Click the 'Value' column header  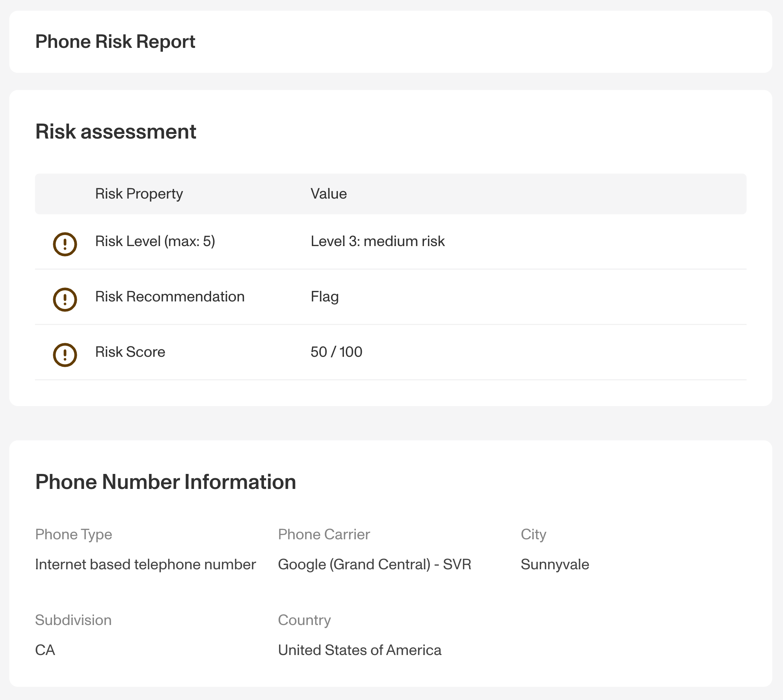click(329, 194)
